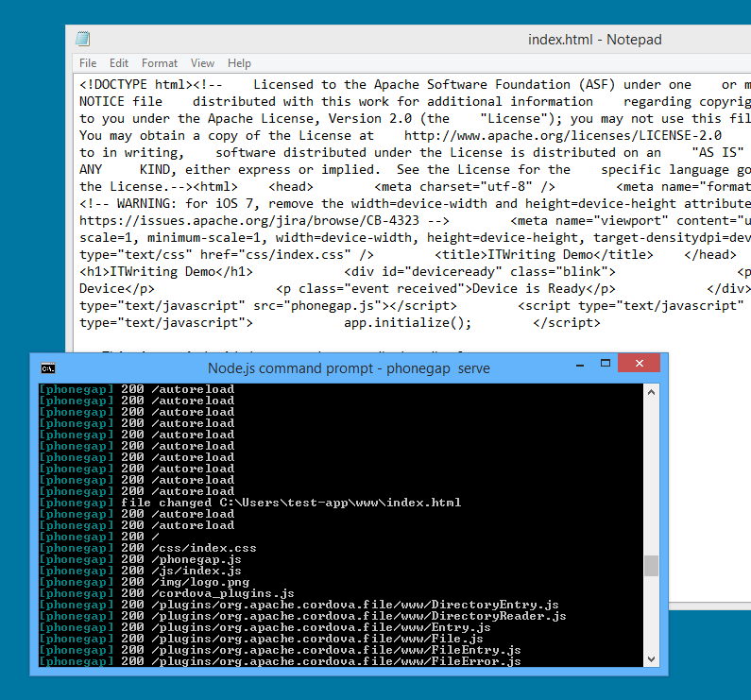The width and height of the screenshot is (751, 700).
Task: Click '<!DOCTYPE html>' at top of Notepad
Action: pyautogui.click(x=135, y=85)
